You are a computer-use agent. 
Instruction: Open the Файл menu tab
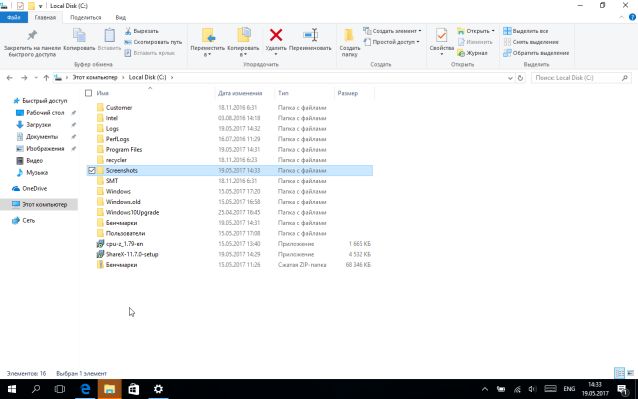(13, 17)
